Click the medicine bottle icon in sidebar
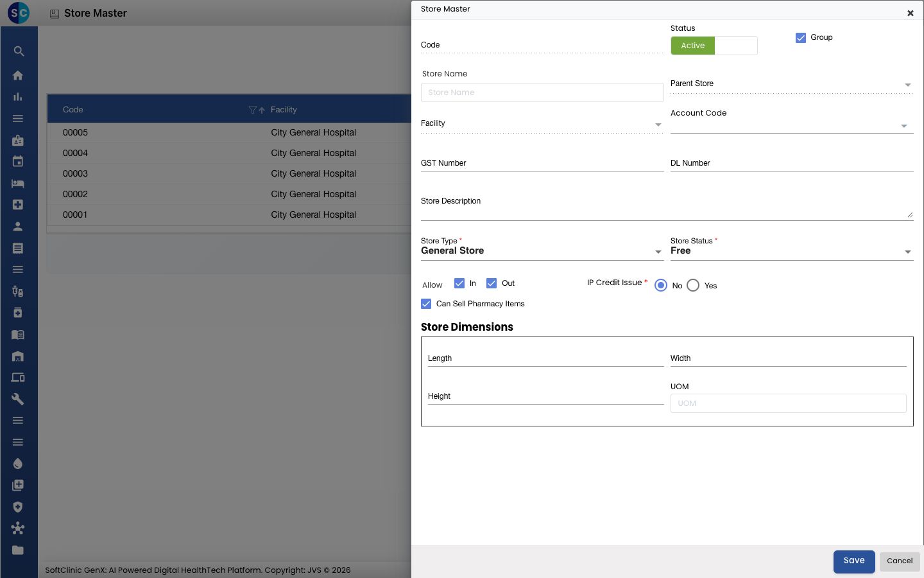The width and height of the screenshot is (924, 578). pos(18,313)
